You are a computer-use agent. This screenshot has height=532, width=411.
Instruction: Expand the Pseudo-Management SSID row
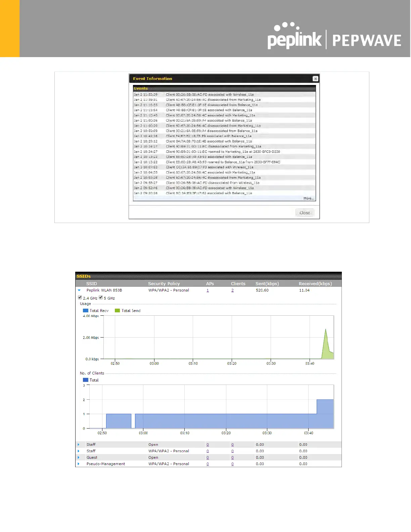(79, 464)
